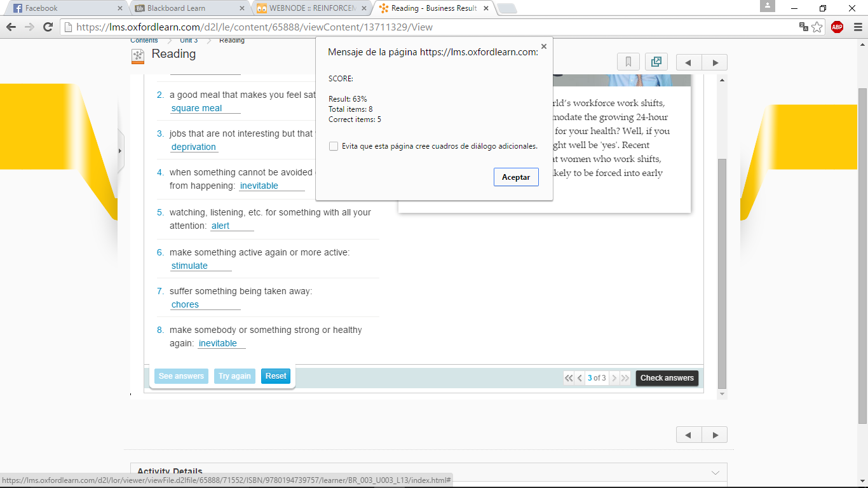This screenshot has width=868, height=488.
Task: Enable the prevent additional dialogs checkbox
Action: point(334,146)
